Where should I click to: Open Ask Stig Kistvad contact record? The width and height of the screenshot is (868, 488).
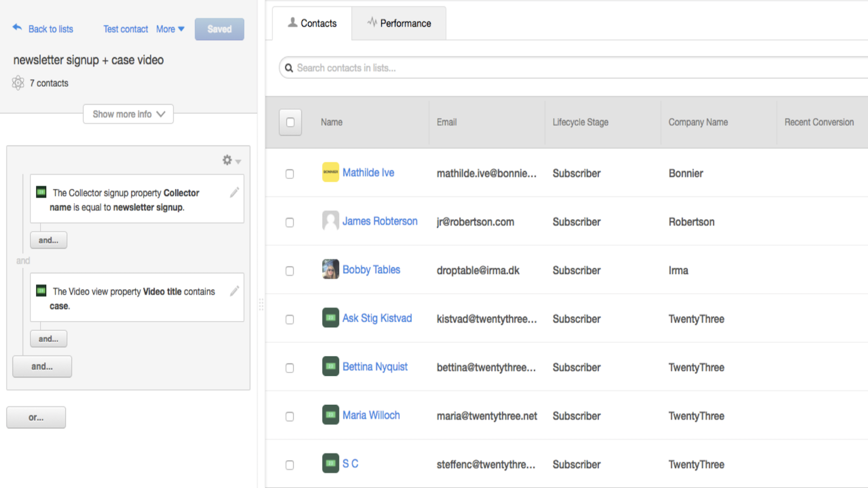pyautogui.click(x=377, y=318)
